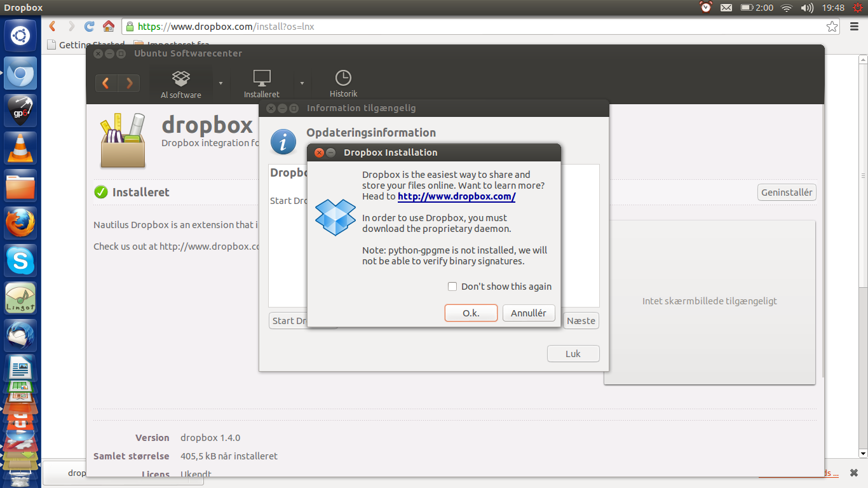Click the browser home button
This screenshot has height=488, width=868.
109,26
